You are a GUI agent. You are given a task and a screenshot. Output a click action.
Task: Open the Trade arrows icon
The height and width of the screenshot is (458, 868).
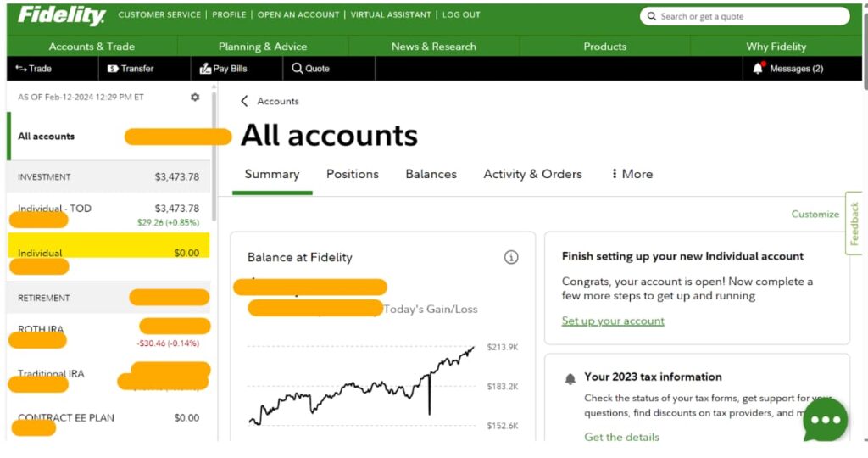point(21,68)
